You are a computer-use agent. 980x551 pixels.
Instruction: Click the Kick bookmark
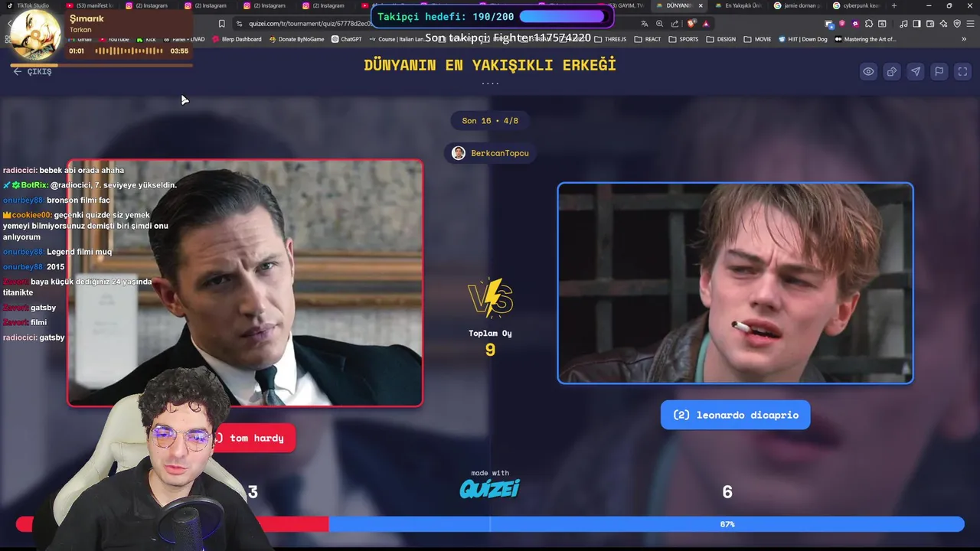click(146, 39)
